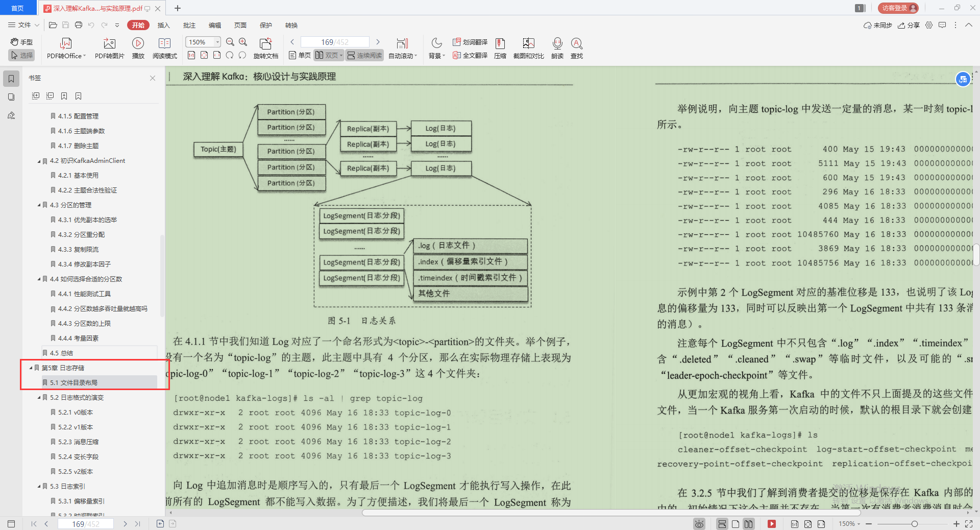Collapse the 4.3 分区的管理 bookmark section
Viewport: 980px width, 530px height.
[39, 205]
